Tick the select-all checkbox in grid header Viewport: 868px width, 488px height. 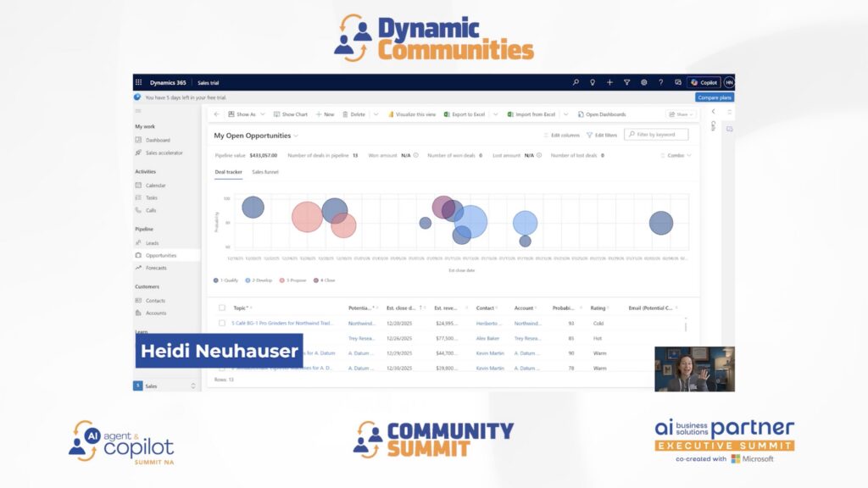(x=222, y=308)
